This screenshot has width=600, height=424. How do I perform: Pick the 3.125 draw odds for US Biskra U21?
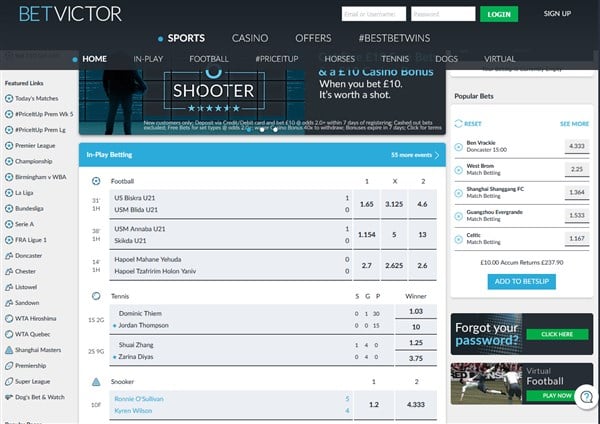coord(394,204)
